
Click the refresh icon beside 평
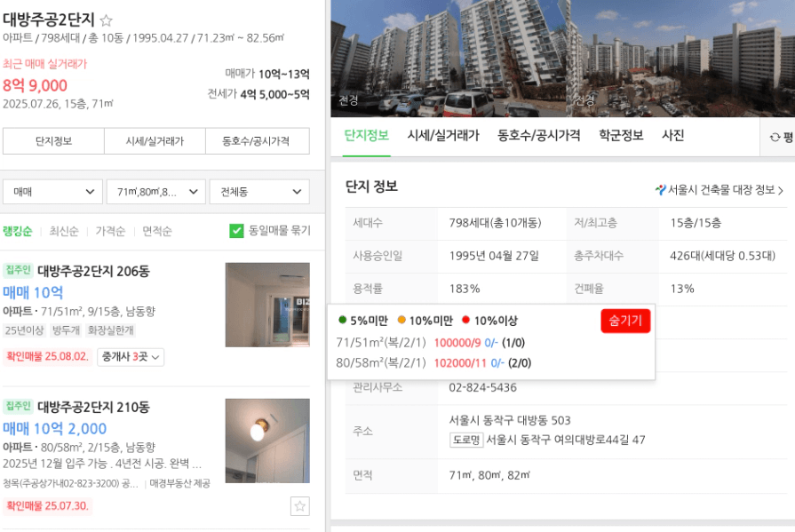775,137
